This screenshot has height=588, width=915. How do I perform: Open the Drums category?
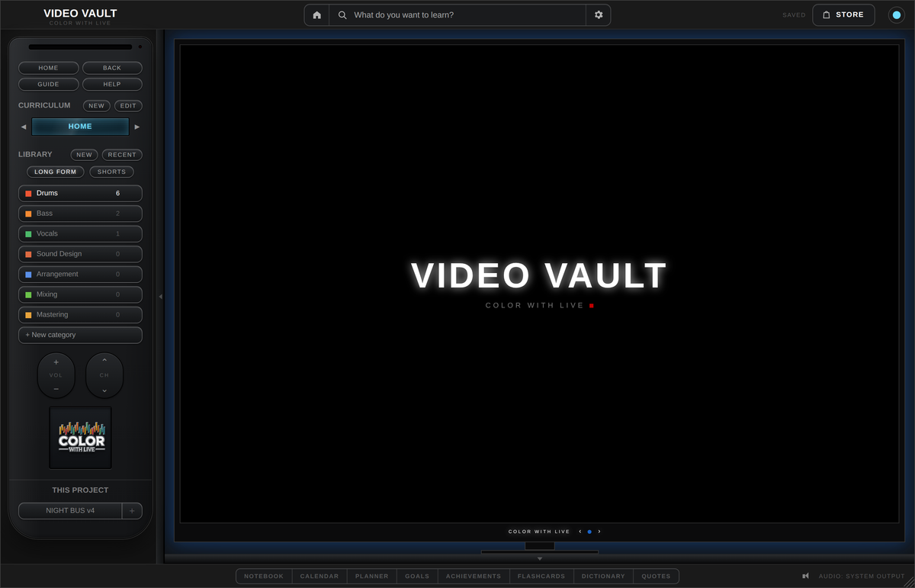pyautogui.click(x=80, y=194)
